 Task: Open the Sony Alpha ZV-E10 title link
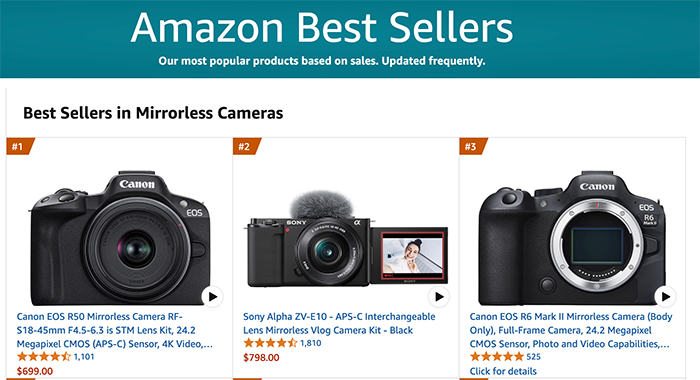point(339,323)
